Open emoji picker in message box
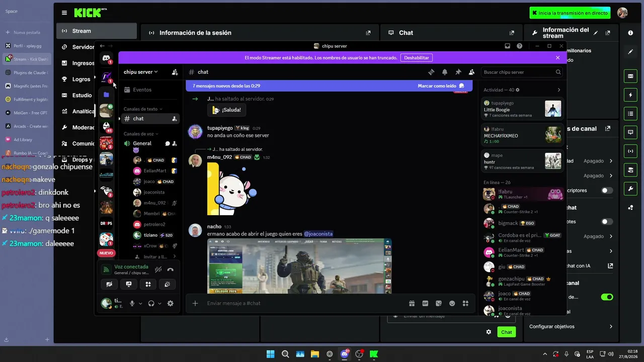Image resolution: width=644 pixels, height=362 pixels. pos(452,303)
